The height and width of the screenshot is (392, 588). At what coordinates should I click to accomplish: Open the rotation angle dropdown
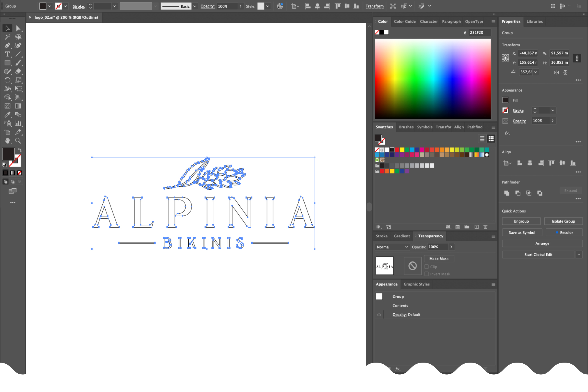point(536,72)
